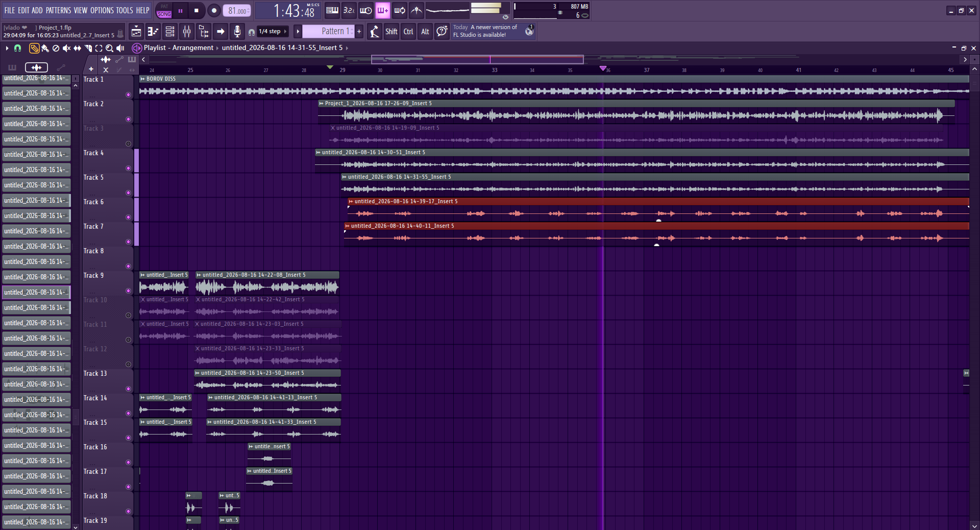The height and width of the screenshot is (530, 980).
Task: Click the Record button
Action: click(x=214, y=10)
